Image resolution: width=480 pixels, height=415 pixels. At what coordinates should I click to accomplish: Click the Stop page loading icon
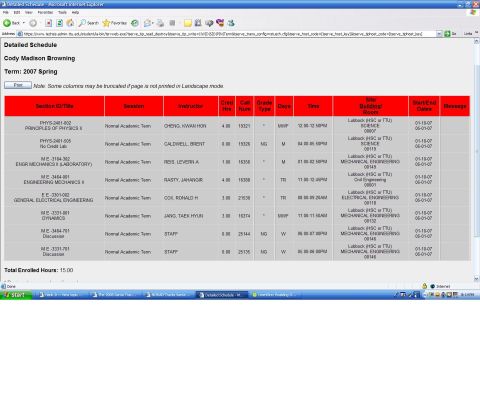[49, 23]
